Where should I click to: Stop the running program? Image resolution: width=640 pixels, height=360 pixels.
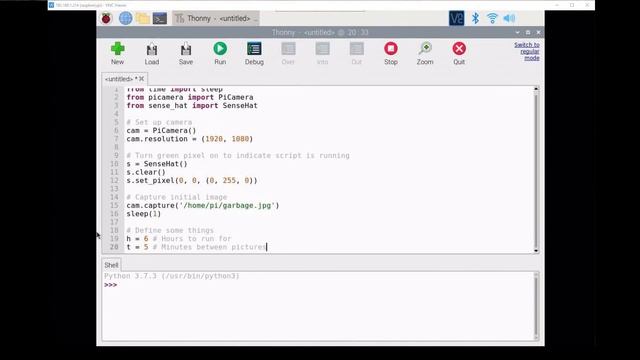point(391,53)
